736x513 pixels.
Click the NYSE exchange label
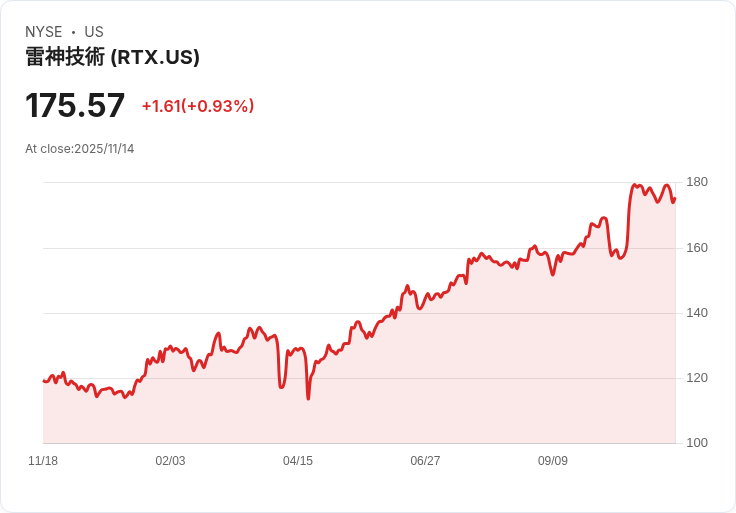44,32
